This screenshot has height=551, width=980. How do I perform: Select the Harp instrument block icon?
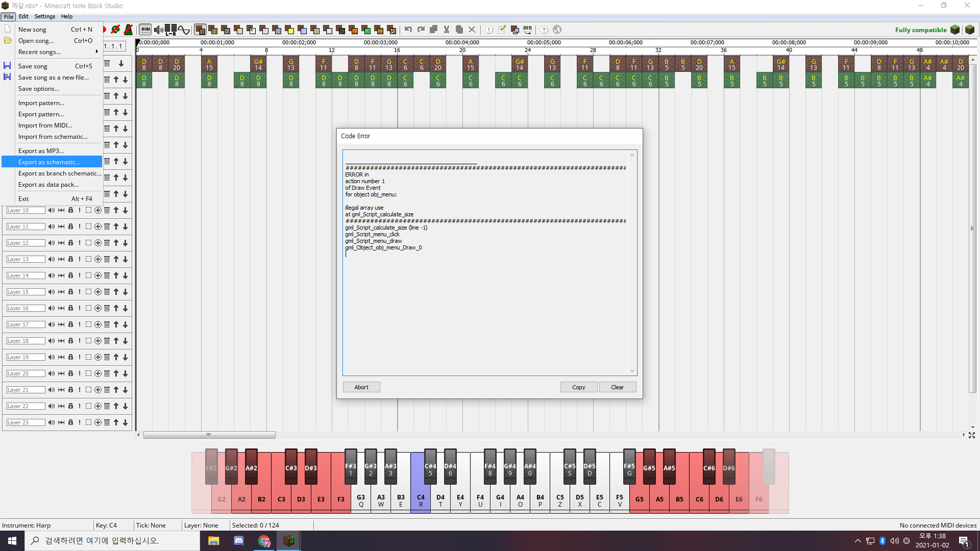coord(200,30)
